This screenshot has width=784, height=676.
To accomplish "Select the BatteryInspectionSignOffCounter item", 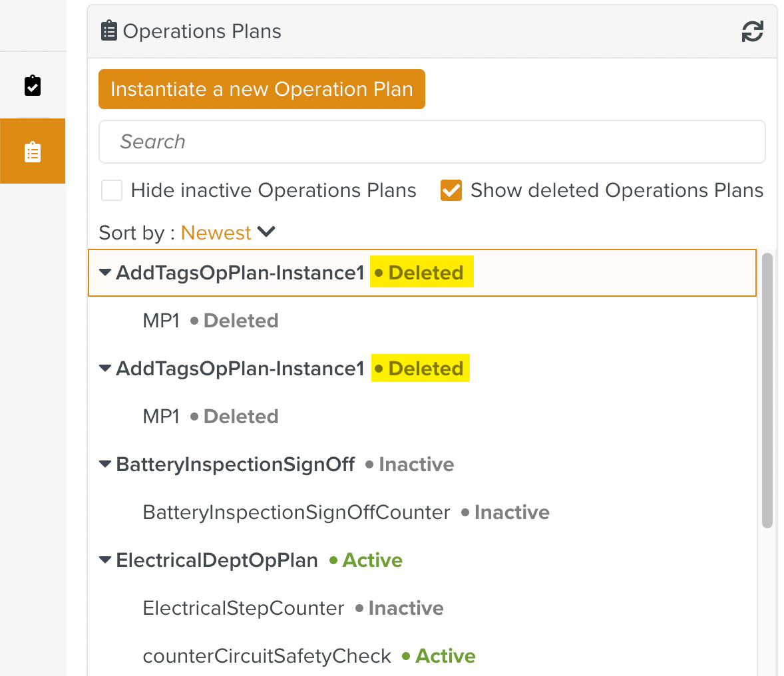I will (x=296, y=512).
